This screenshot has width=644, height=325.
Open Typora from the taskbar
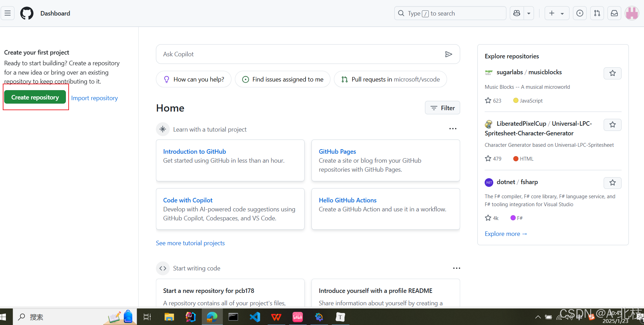point(340,317)
